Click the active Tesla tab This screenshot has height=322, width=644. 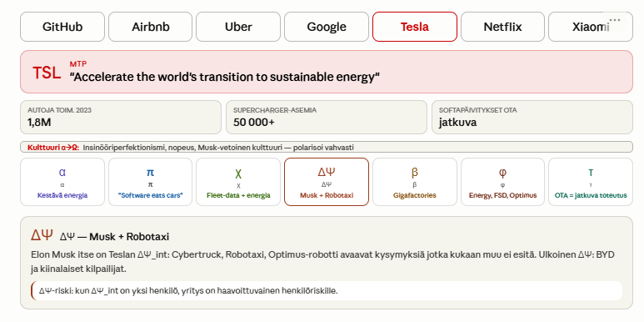415,27
